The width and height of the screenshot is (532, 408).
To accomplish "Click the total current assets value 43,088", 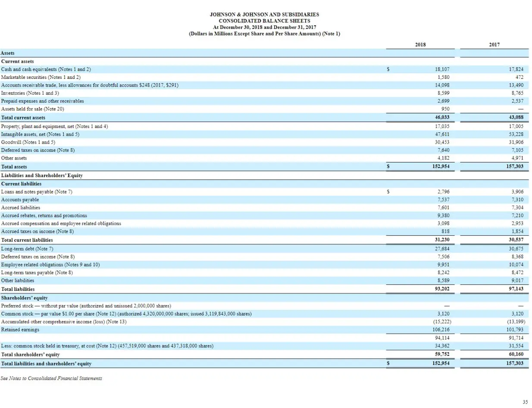I will (x=516, y=117).
